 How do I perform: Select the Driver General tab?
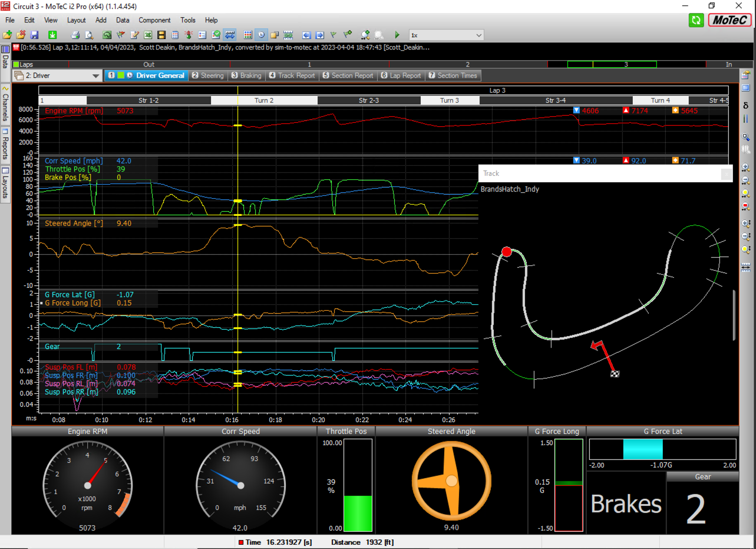click(x=146, y=75)
